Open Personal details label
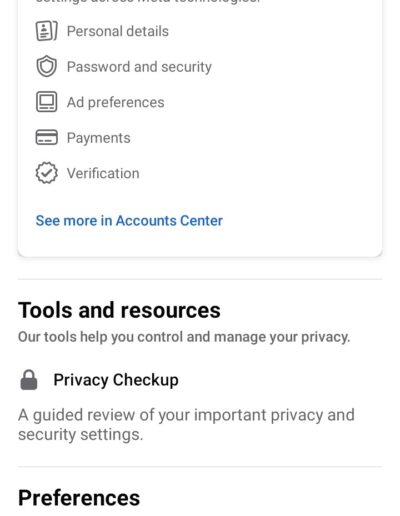 [118, 31]
